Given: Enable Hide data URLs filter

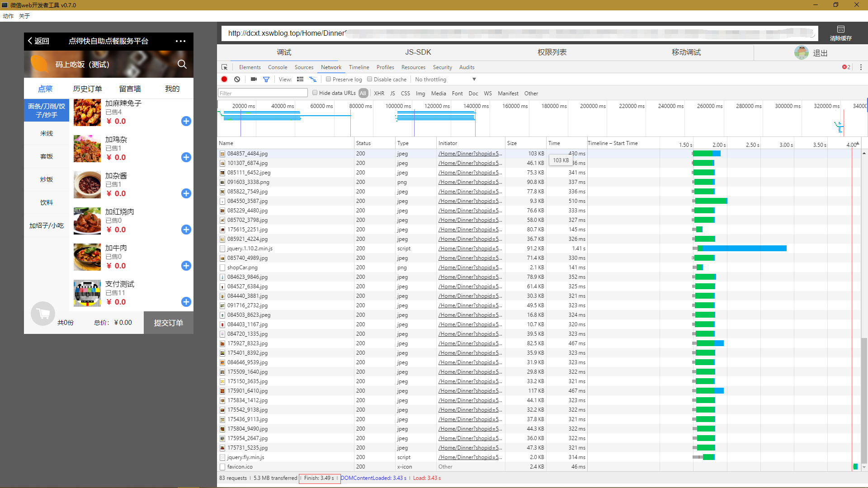Looking at the screenshot, I should click(315, 93).
